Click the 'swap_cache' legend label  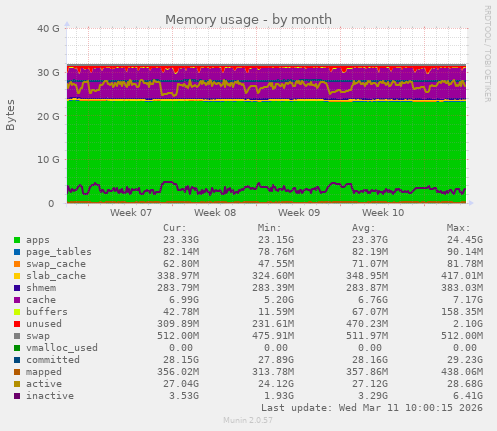point(56,264)
